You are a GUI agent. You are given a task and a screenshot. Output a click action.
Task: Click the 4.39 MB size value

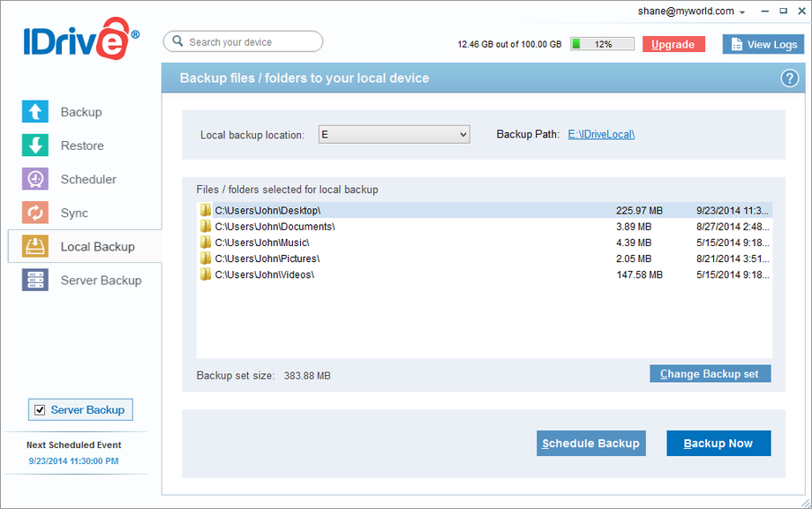coord(634,243)
